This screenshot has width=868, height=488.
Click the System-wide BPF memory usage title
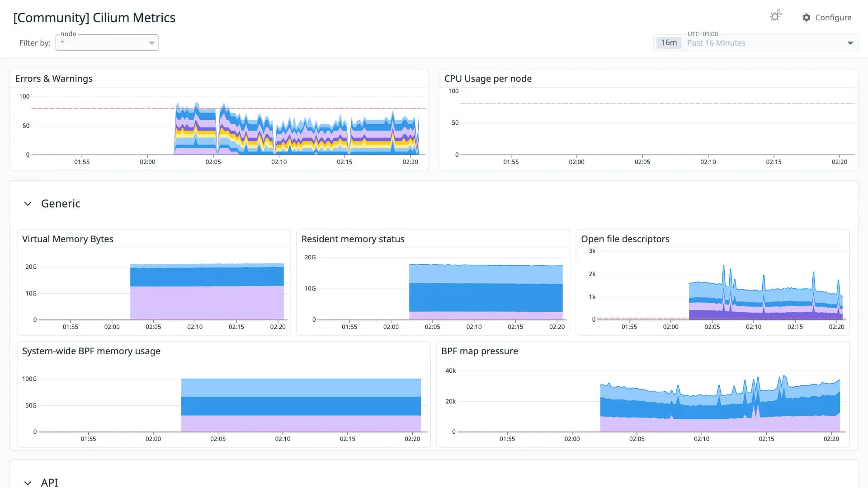coord(91,351)
